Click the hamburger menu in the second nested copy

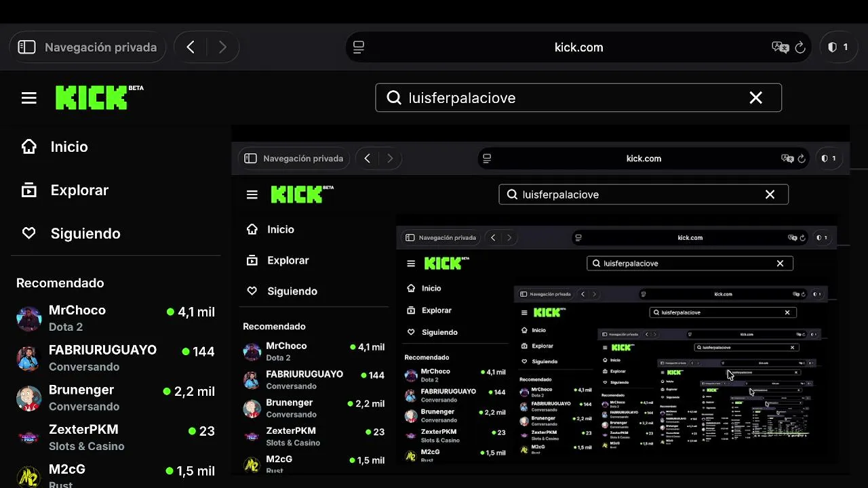[411, 264]
